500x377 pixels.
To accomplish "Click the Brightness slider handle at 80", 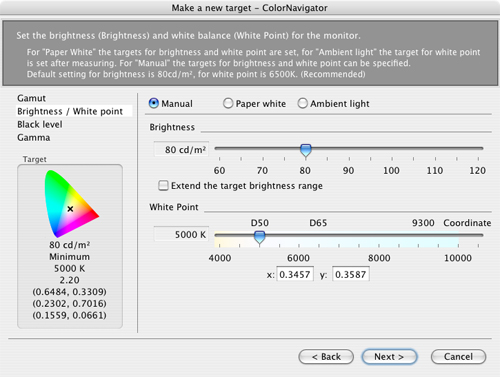I will tap(306, 150).
